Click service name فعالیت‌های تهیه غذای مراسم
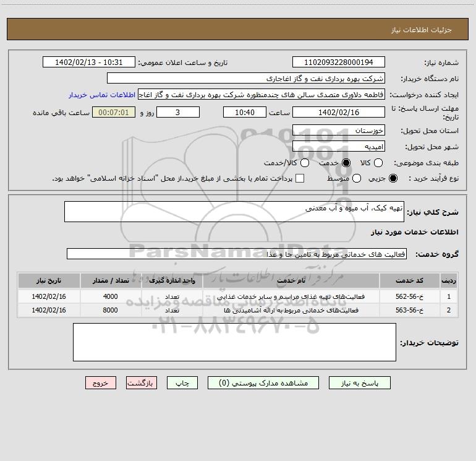Image resolution: width=476 pixels, height=461 pixels. 291,296
